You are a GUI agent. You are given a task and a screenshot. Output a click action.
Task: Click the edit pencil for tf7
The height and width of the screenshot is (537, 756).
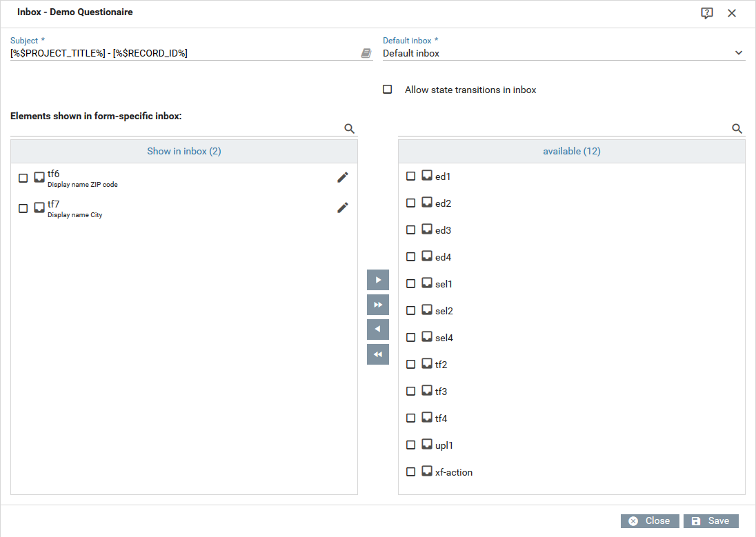click(x=343, y=208)
